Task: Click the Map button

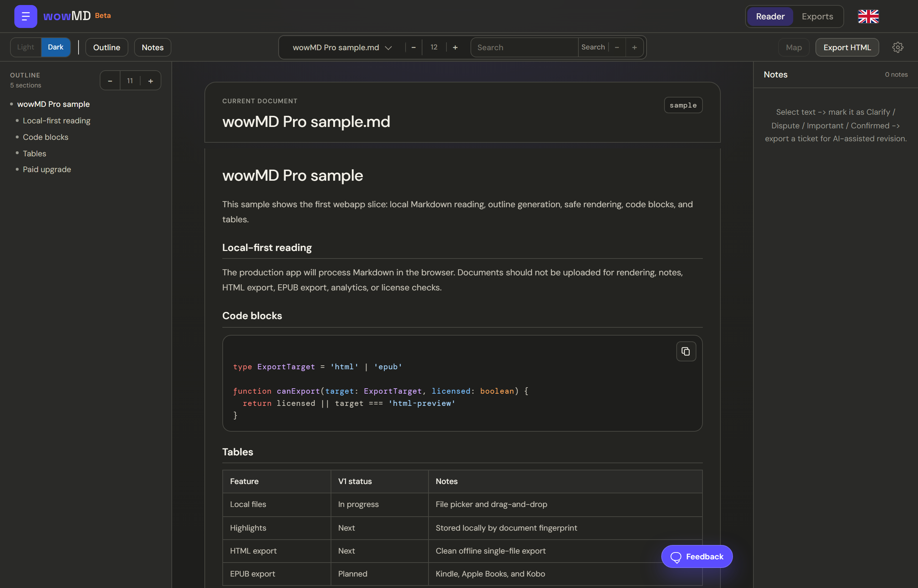Action: click(x=794, y=47)
